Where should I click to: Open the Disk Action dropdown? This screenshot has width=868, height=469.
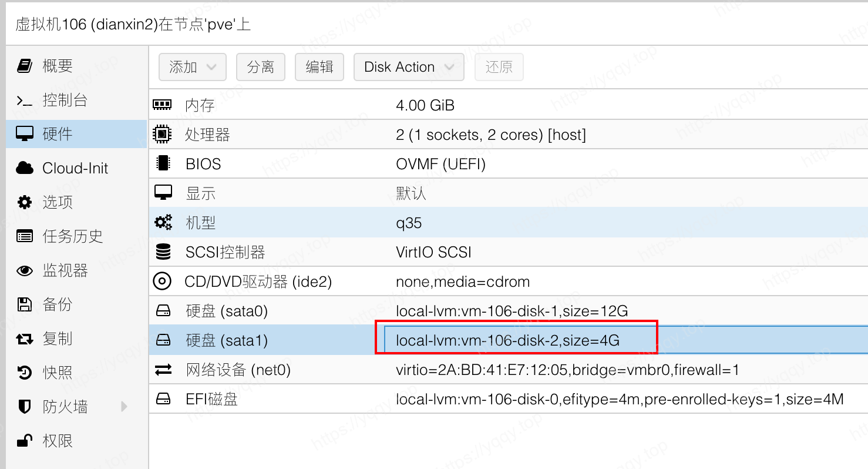pyautogui.click(x=408, y=67)
